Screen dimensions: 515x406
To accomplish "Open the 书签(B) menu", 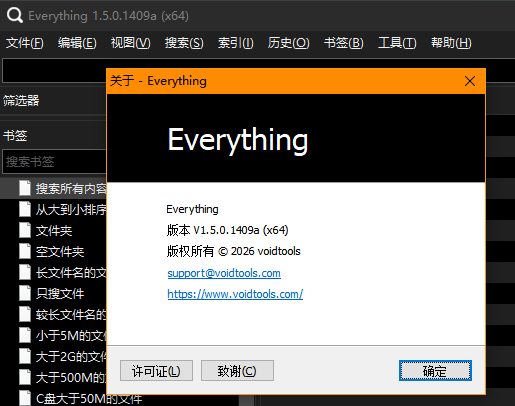I will [x=344, y=43].
